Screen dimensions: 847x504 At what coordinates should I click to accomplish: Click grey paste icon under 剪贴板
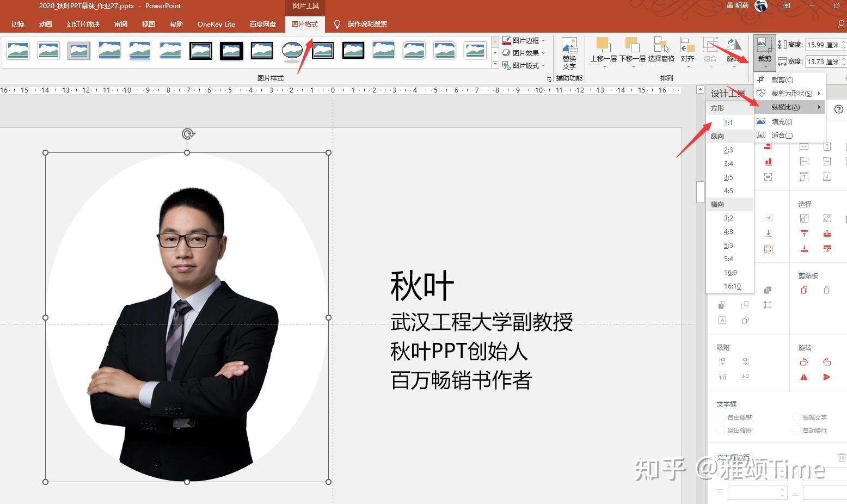[827, 290]
